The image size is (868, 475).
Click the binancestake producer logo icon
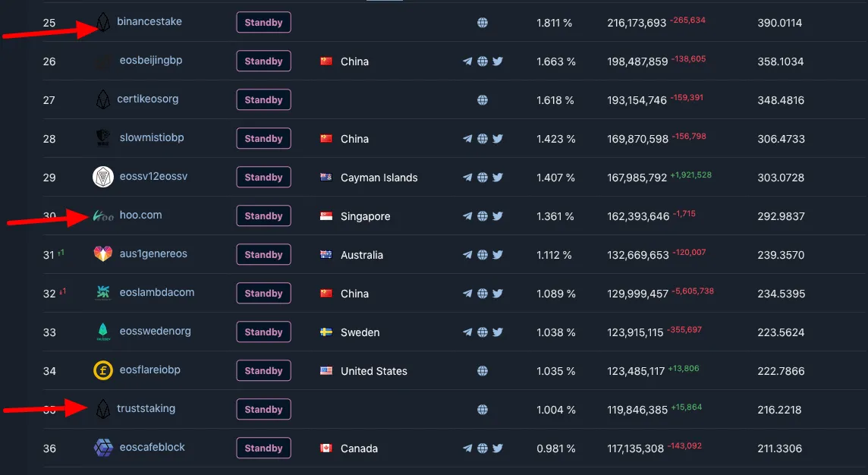click(x=103, y=22)
